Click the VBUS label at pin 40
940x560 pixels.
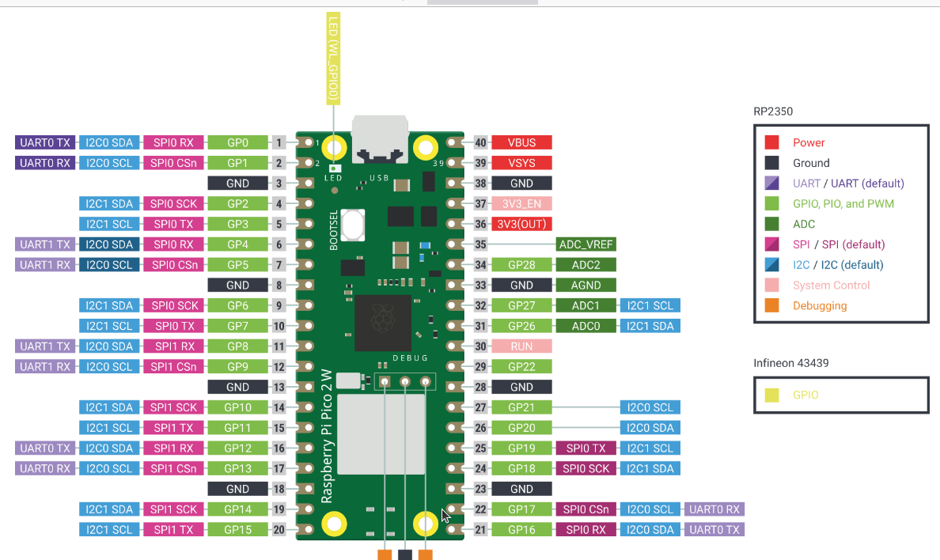coord(521,143)
